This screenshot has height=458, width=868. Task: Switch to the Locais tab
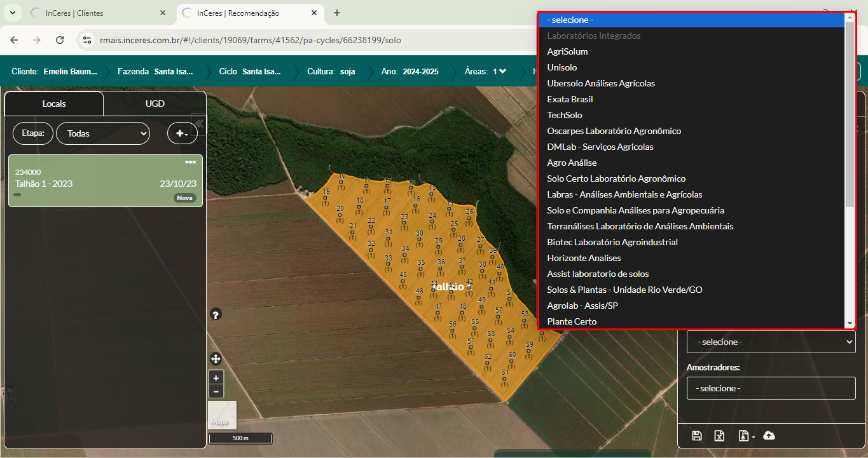[x=54, y=104]
